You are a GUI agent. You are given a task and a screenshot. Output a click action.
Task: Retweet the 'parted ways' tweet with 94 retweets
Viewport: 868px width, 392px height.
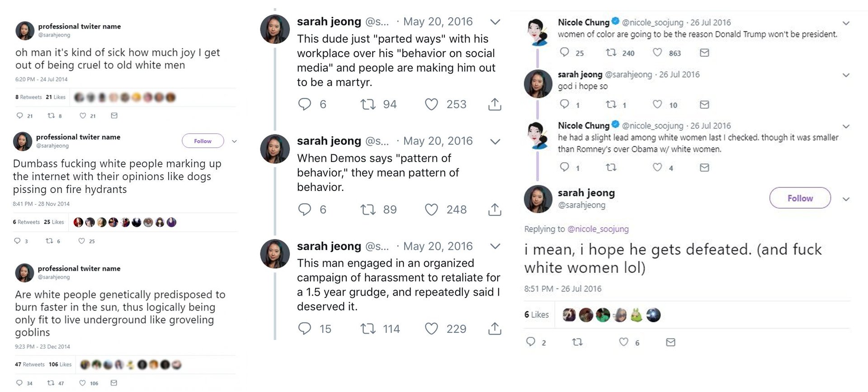click(x=368, y=105)
